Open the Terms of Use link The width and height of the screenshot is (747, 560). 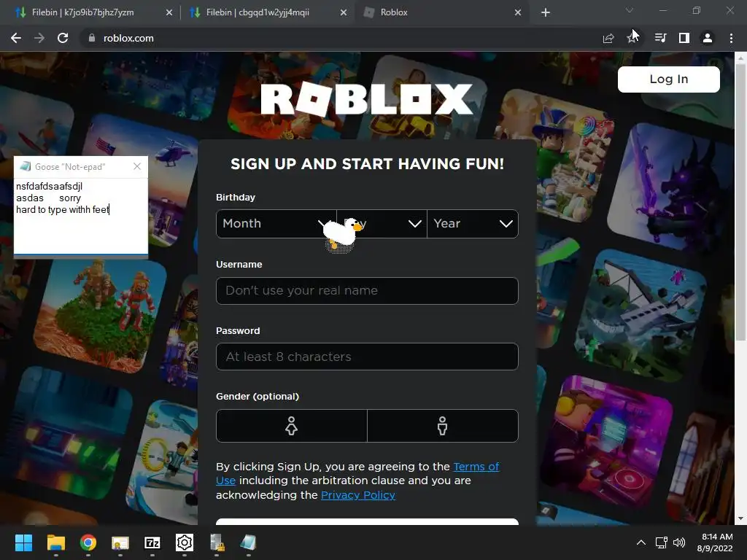click(476, 467)
